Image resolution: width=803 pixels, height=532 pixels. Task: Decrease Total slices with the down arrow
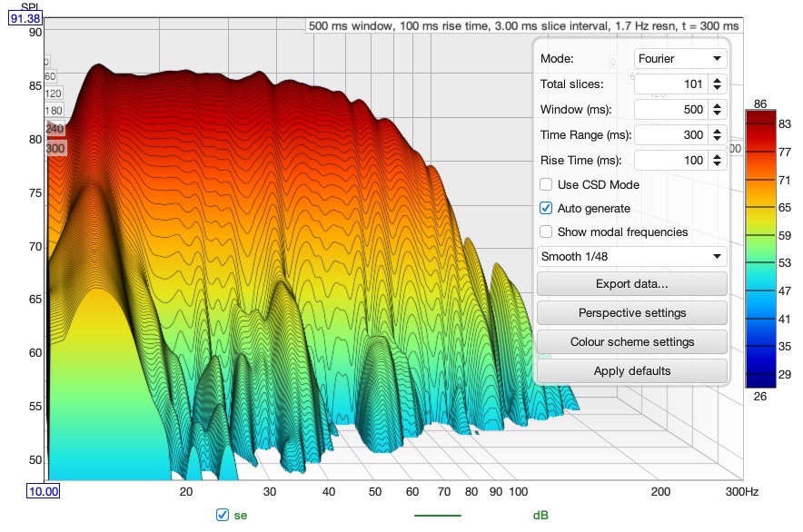717,87
